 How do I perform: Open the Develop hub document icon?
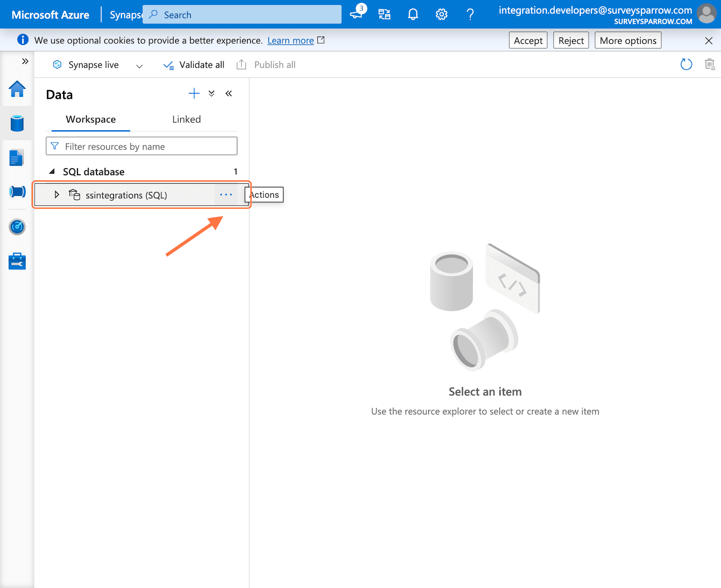click(17, 158)
